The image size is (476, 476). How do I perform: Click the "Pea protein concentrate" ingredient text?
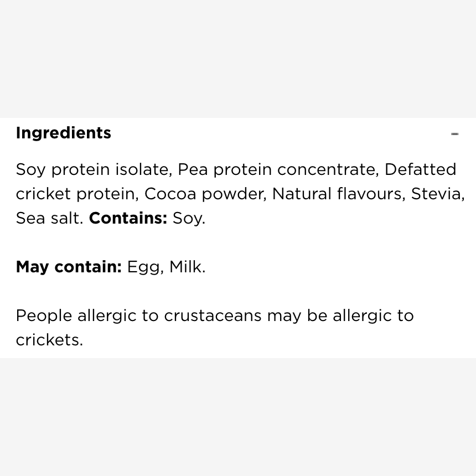[x=278, y=169]
